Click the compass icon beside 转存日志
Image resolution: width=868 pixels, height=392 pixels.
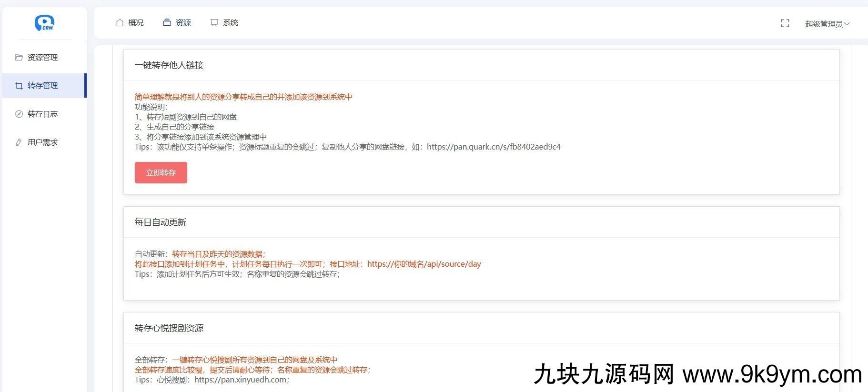tap(19, 114)
